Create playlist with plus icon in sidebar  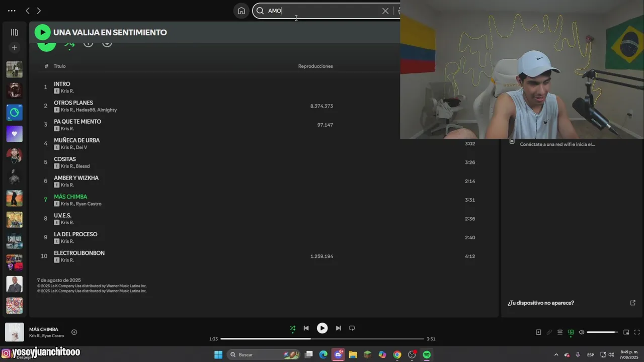click(14, 48)
